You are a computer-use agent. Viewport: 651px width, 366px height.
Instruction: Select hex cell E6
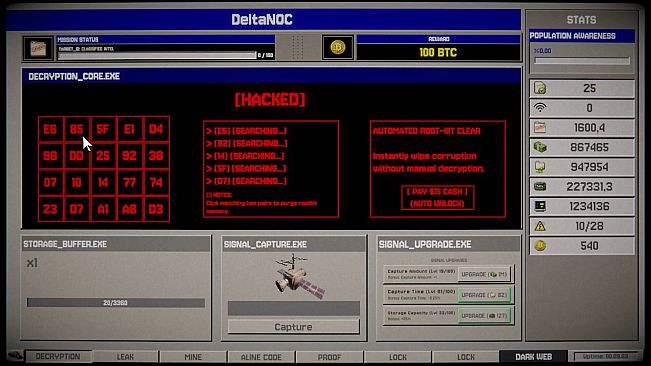click(x=50, y=129)
